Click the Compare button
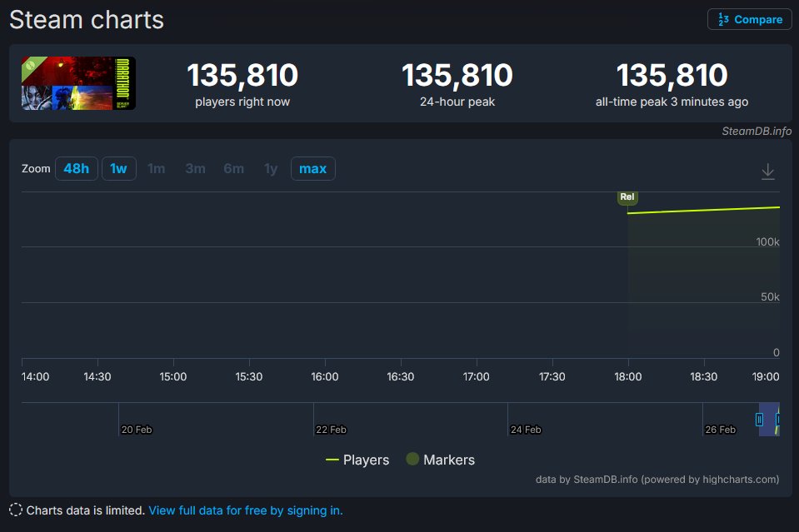The height and width of the screenshot is (532, 799). [x=749, y=19]
